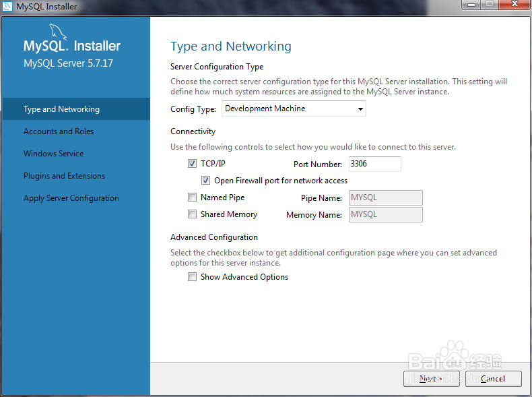
Task: Click the MySQL Installer title bar icon
Action: (7, 6)
